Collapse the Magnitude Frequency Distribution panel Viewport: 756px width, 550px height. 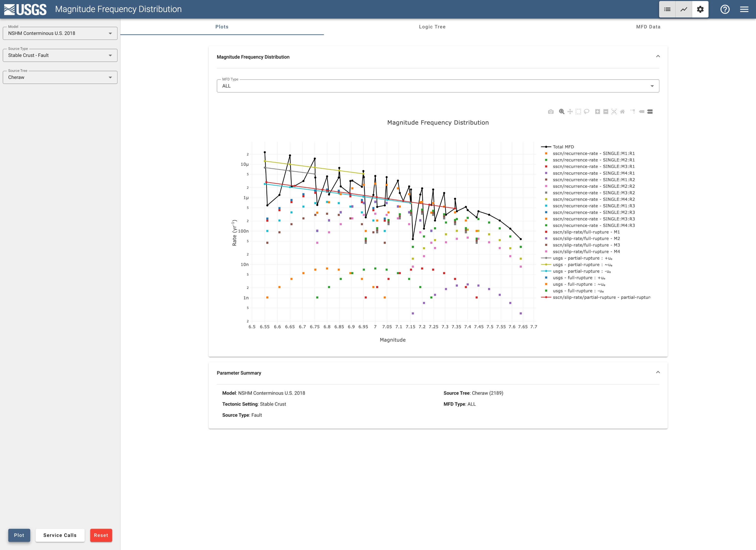[658, 56]
